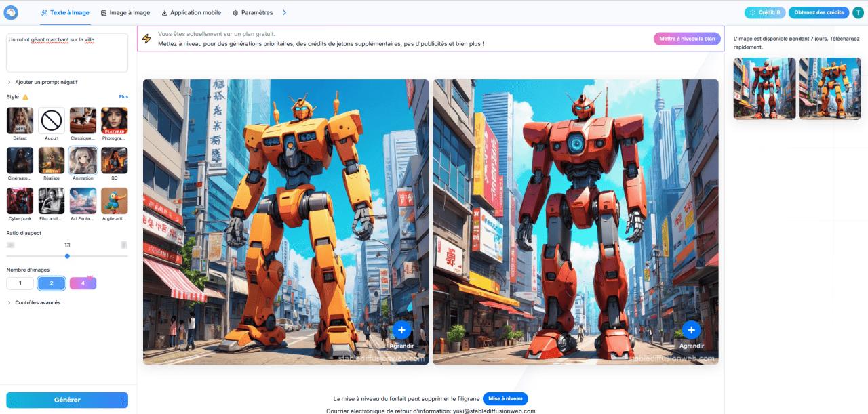Screen dimensions: 868x414
Task: Open the Image à Image tab
Action: pyautogui.click(x=125, y=13)
